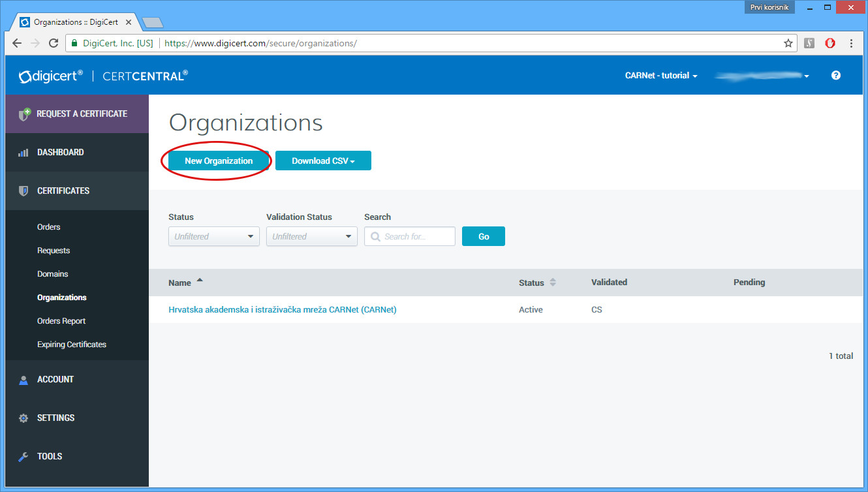Click the New Organization button
The image size is (868, 492).
coord(219,161)
